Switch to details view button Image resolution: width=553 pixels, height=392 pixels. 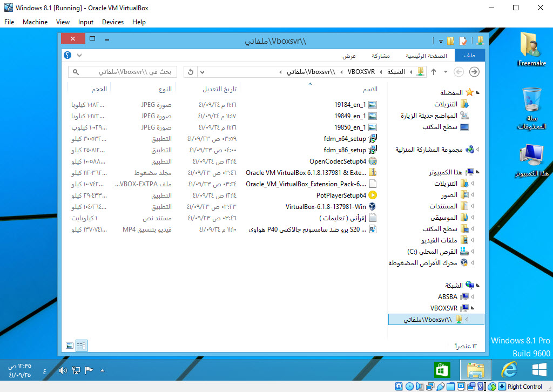pos(81,346)
